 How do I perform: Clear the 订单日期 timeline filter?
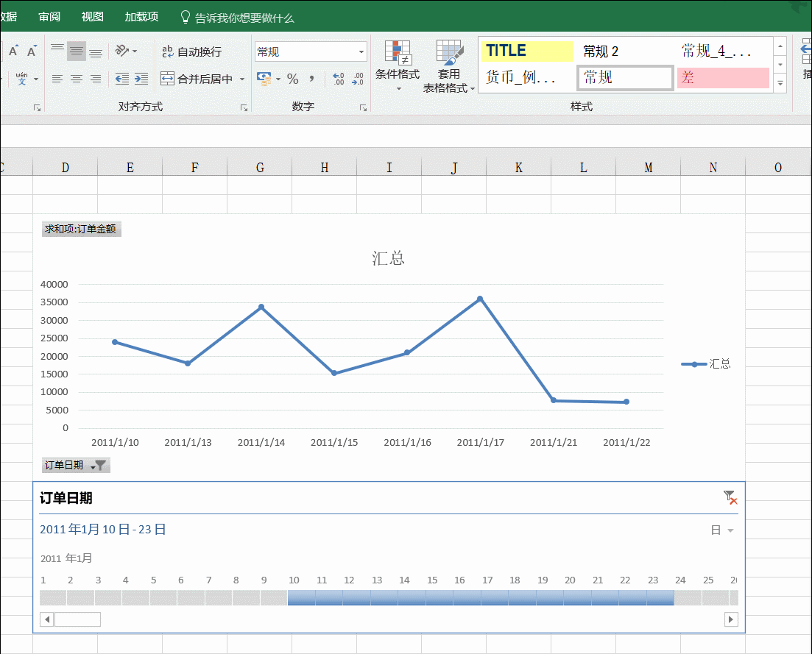pos(730,498)
